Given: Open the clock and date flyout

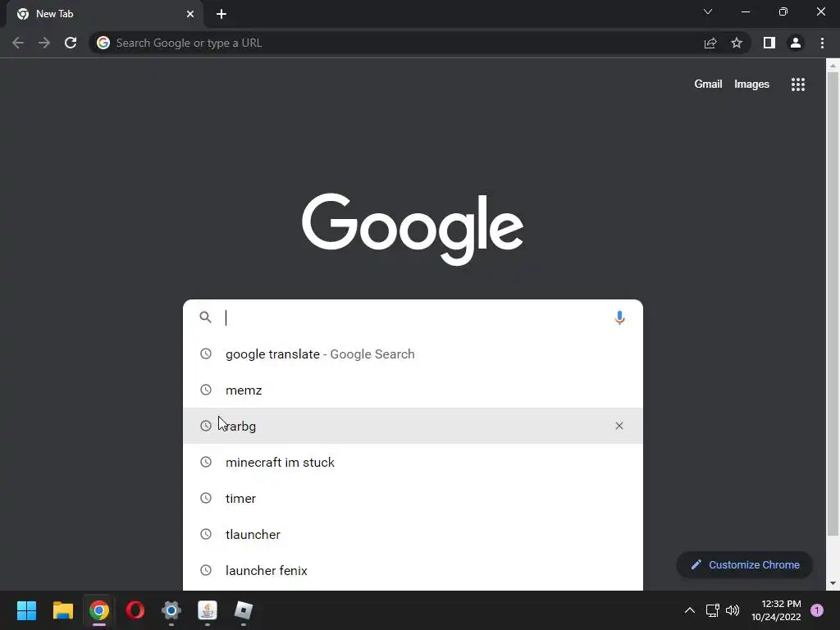Looking at the screenshot, I should (x=776, y=610).
